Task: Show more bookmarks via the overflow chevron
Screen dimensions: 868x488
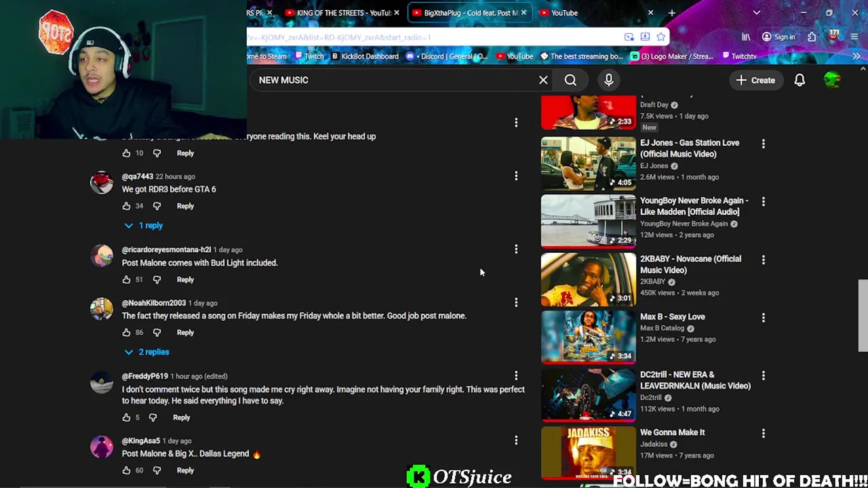Action: (x=856, y=56)
